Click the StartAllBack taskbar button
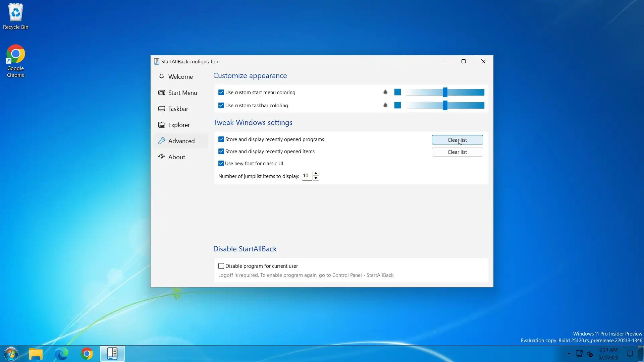644x362 pixels. (x=112, y=354)
